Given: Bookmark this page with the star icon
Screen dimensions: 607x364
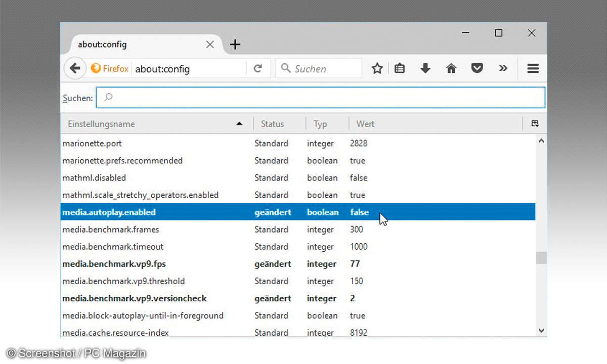Looking at the screenshot, I should [x=377, y=68].
